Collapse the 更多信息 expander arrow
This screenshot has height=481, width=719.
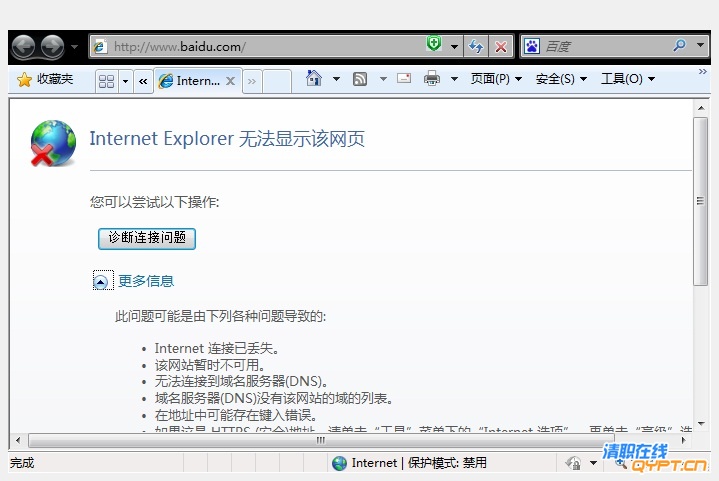click(x=101, y=282)
